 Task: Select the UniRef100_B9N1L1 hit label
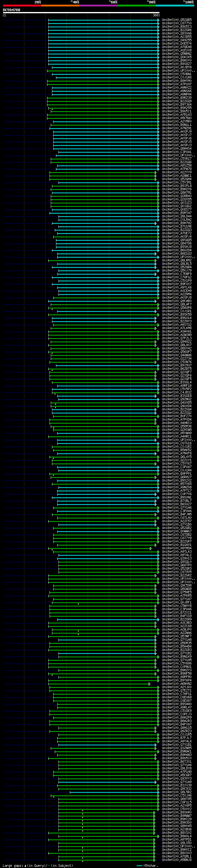point(177,125)
